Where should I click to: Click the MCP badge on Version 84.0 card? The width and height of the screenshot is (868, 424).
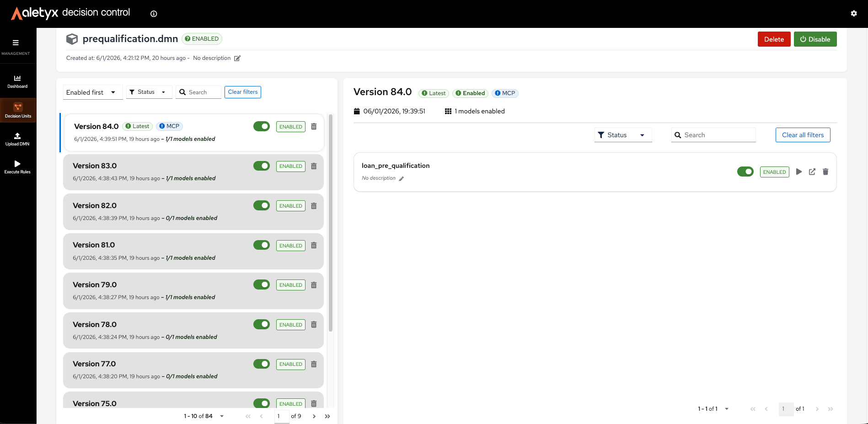click(x=170, y=126)
